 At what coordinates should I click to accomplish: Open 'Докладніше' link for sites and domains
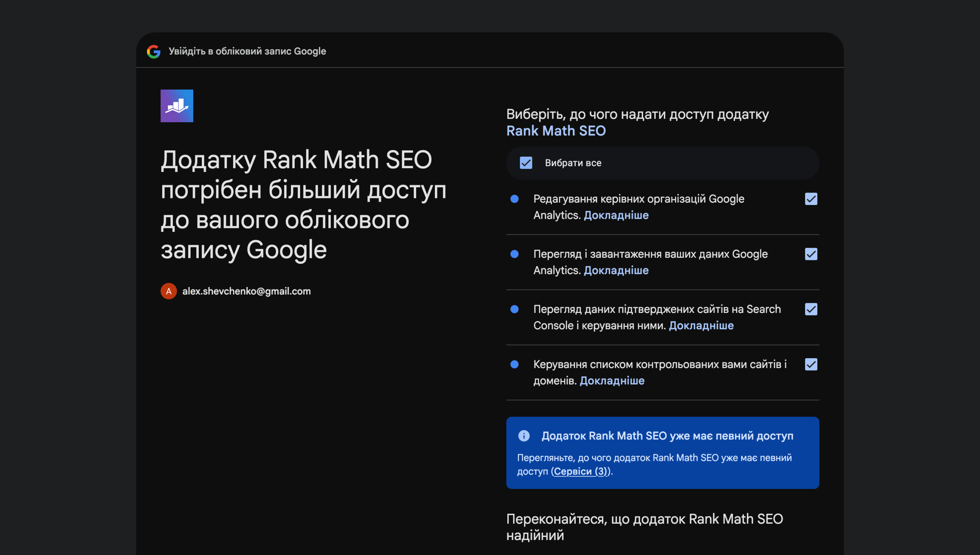click(x=612, y=381)
